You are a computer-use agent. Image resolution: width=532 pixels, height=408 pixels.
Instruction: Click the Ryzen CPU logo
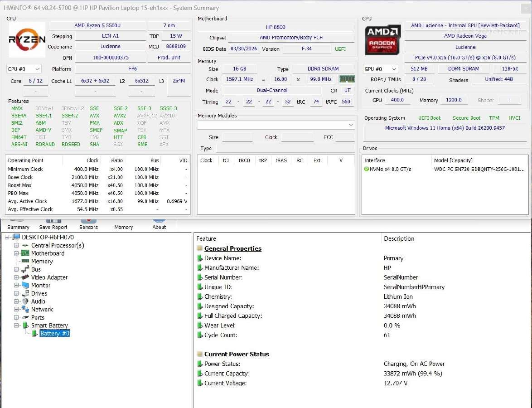point(27,40)
